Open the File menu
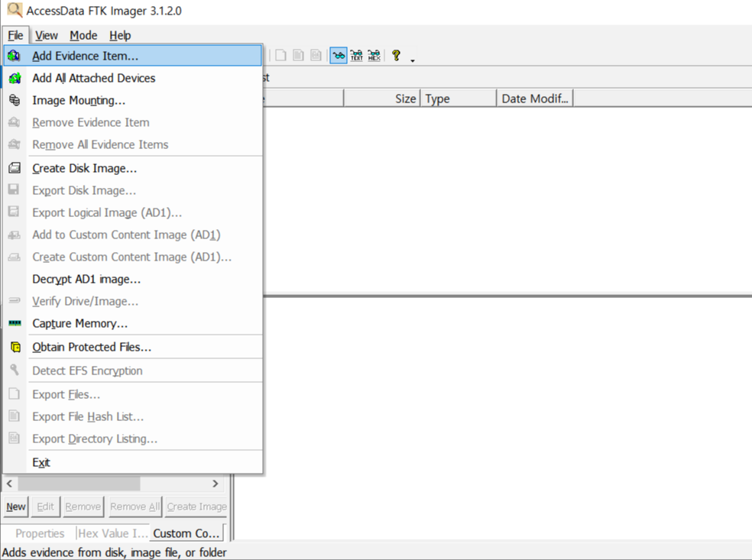 (15, 35)
